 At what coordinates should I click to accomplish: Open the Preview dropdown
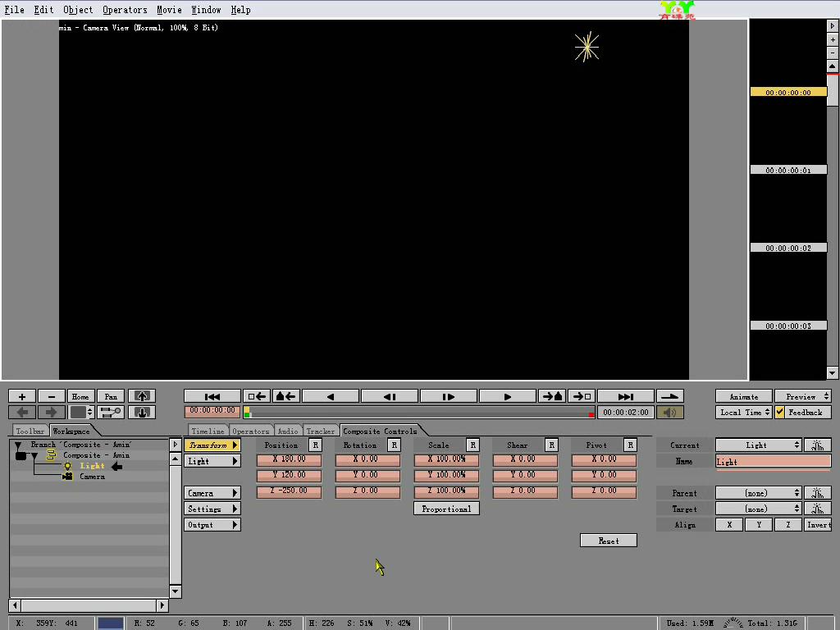click(803, 396)
